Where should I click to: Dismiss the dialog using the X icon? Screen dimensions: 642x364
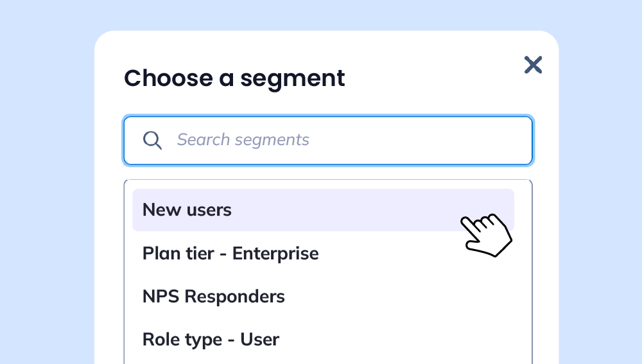coord(533,65)
